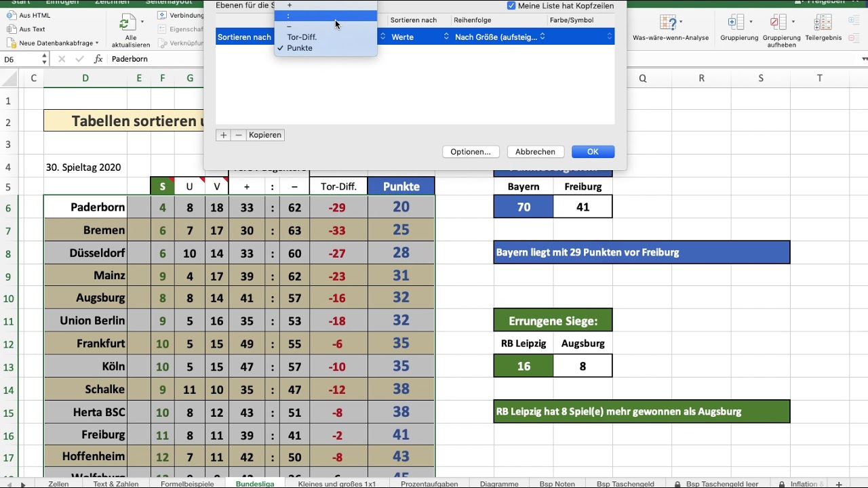Click the Aus Text import icon
868x488 pixels.
point(12,29)
